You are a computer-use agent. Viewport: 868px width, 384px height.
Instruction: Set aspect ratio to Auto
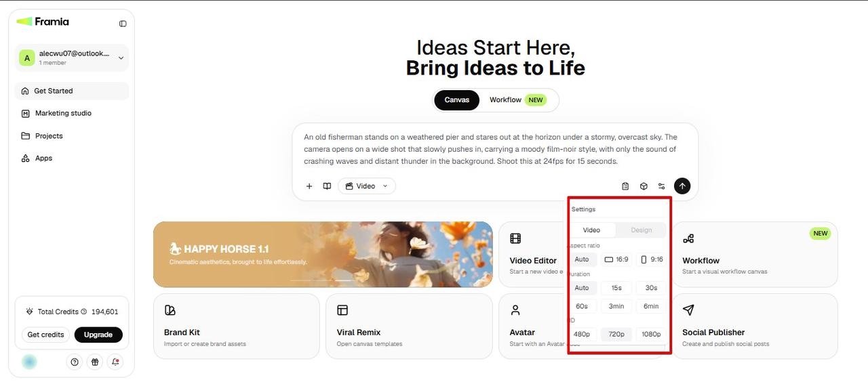point(582,259)
